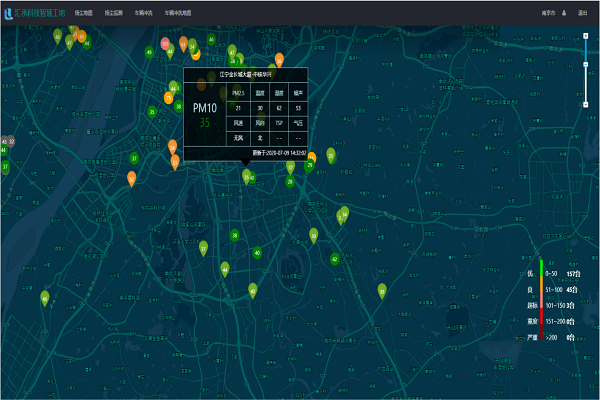Click the green circle marker labeled 42
Image resolution: width=600 pixels, height=400 pixels.
coord(335,259)
